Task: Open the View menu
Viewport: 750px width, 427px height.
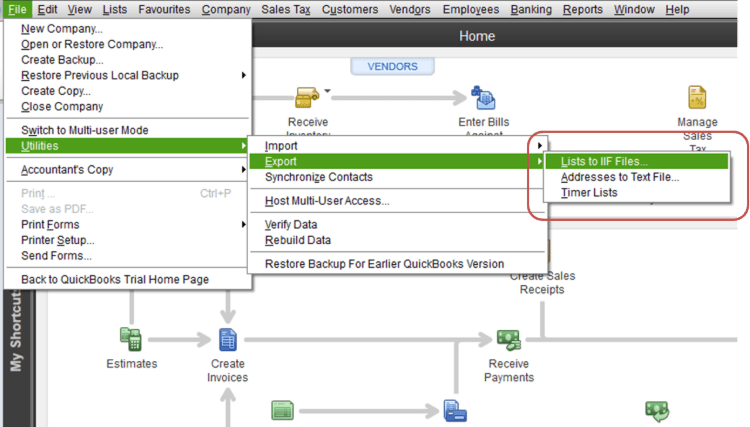Action: pyautogui.click(x=79, y=9)
